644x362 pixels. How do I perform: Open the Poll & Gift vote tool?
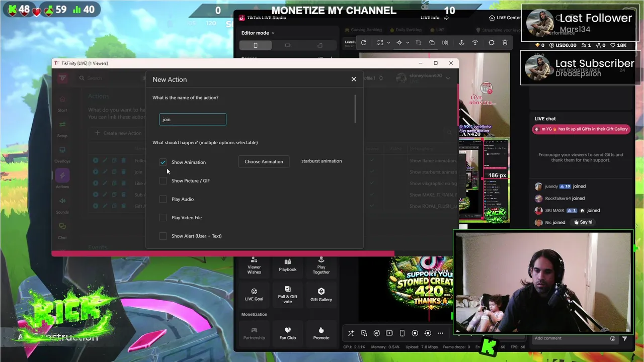(288, 295)
